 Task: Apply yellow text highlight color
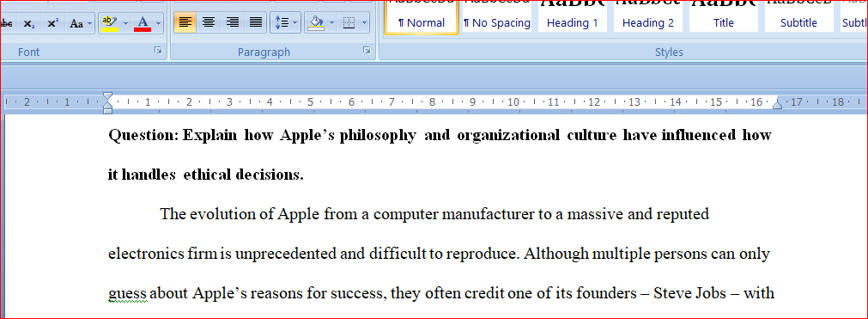(110, 23)
